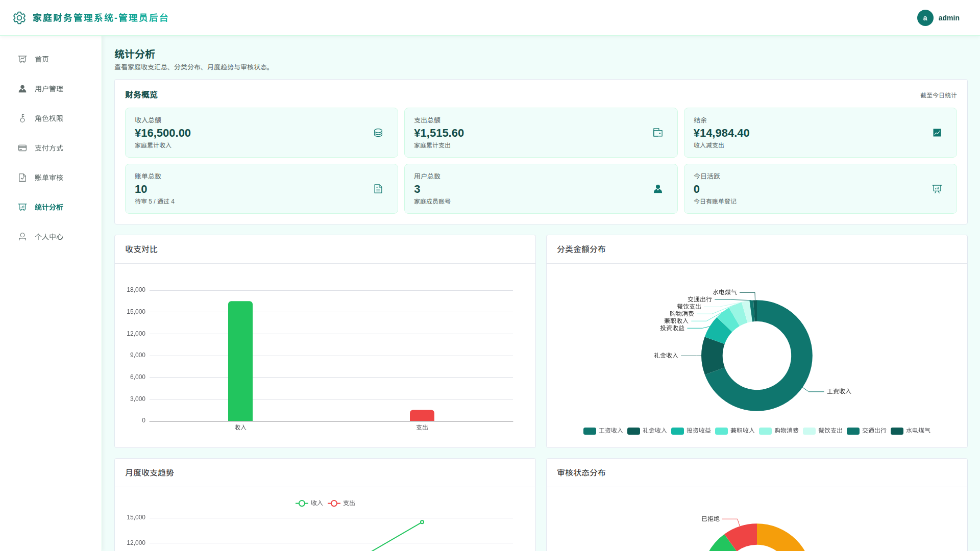
Task: Click the 收入 data point on trend line
Action: (x=422, y=522)
